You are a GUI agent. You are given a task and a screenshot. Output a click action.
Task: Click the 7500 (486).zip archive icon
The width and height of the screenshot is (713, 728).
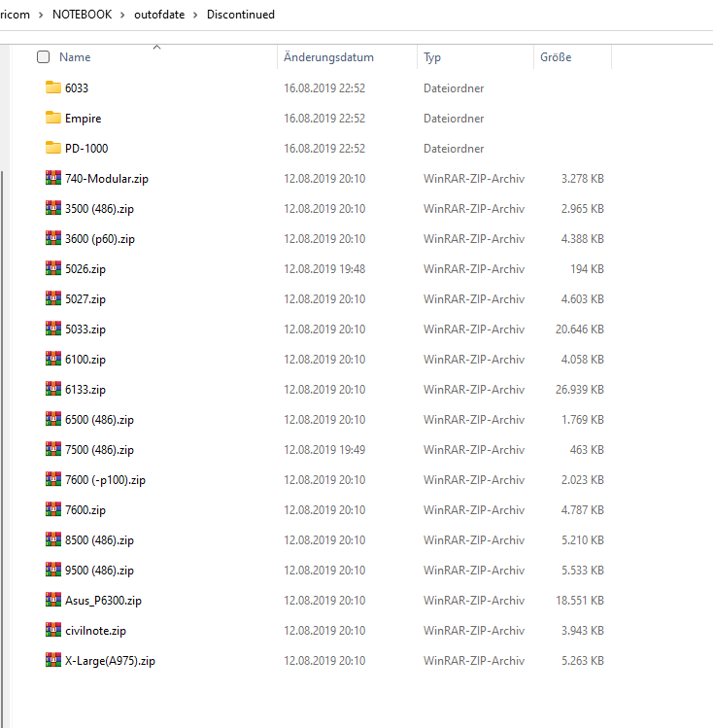coord(53,449)
